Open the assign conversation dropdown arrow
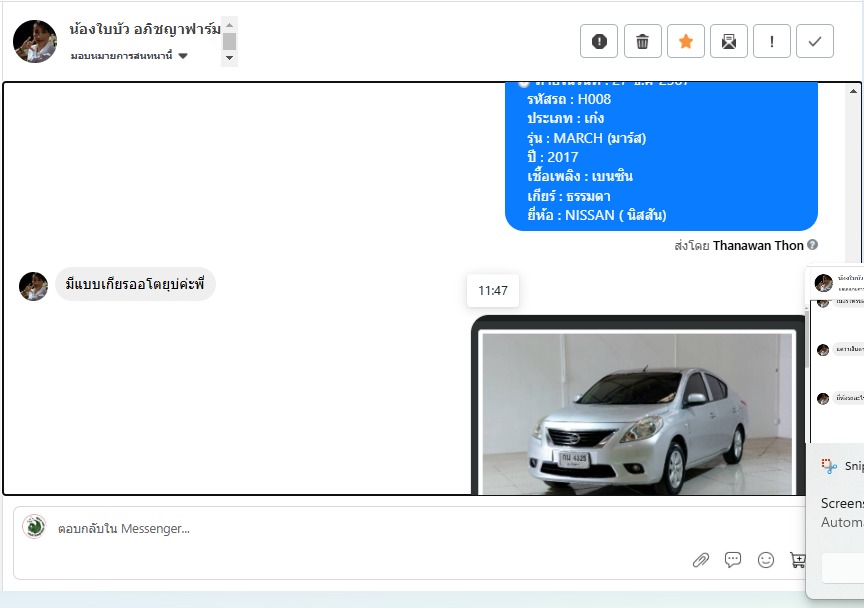 coord(183,56)
